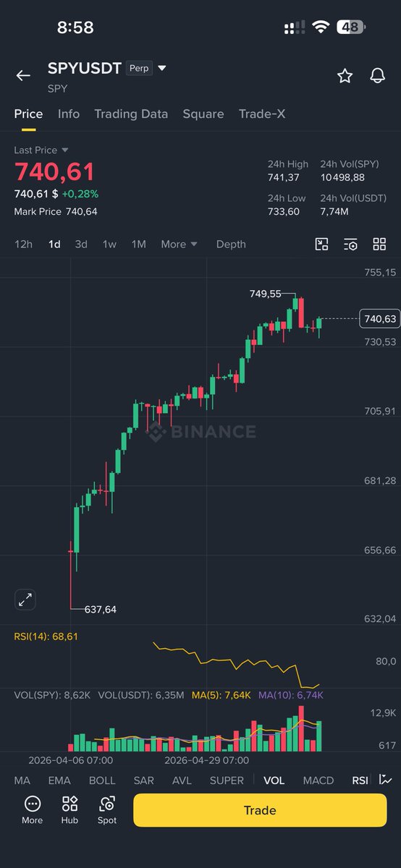401x868 pixels.
Task: Click the 637,64 low marker
Action: pos(100,609)
